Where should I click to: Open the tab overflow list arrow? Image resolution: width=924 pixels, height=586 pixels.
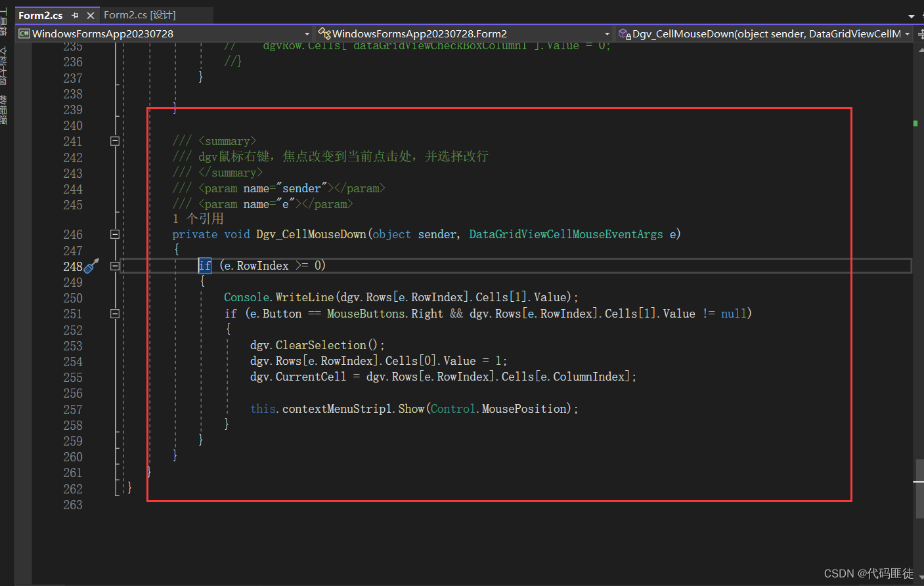(912, 16)
